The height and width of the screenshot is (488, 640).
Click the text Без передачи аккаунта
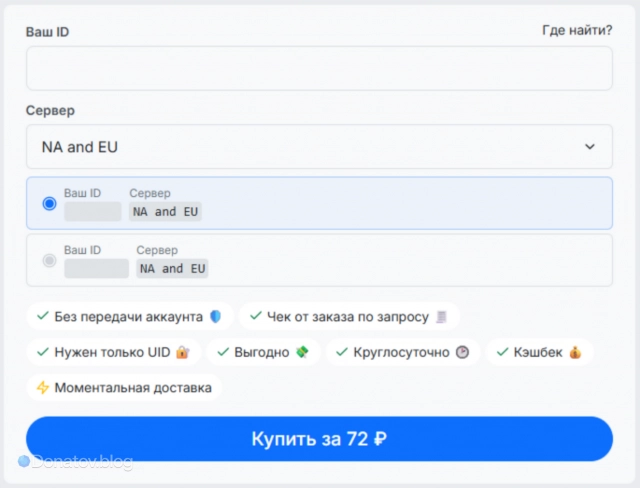129,317
